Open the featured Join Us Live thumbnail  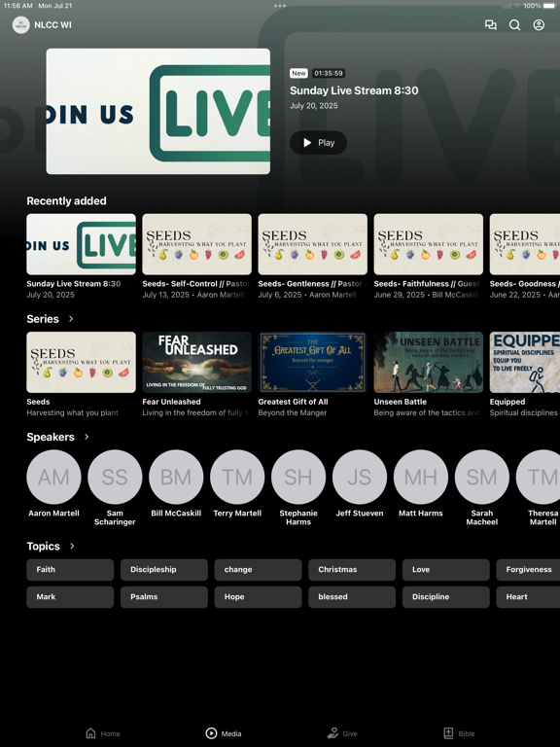click(158, 112)
